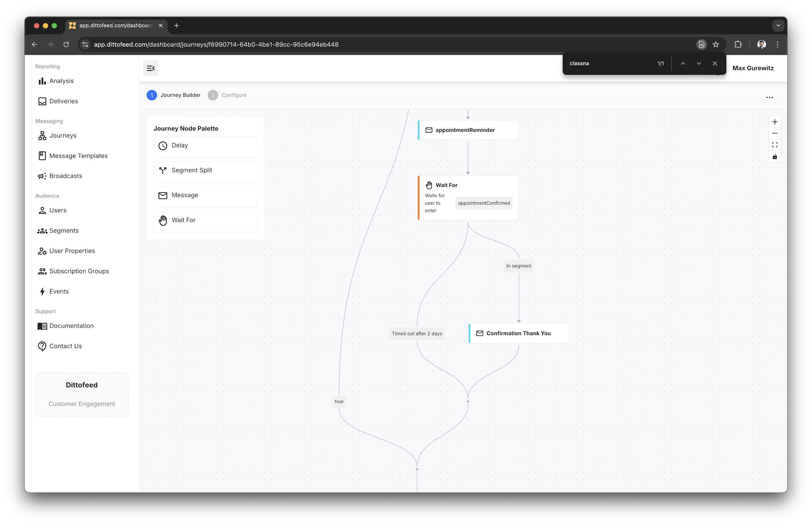Click the Confirmation Thank You message node

coord(518,333)
